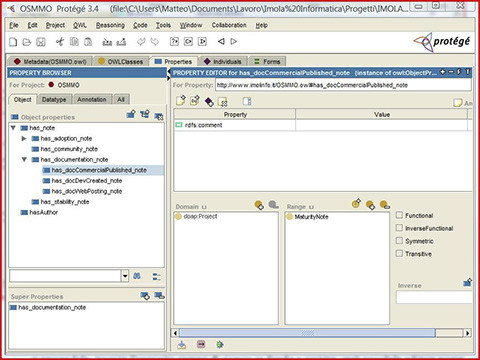
Task: Enable the Functional checkbox
Action: [x=399, y=215]
